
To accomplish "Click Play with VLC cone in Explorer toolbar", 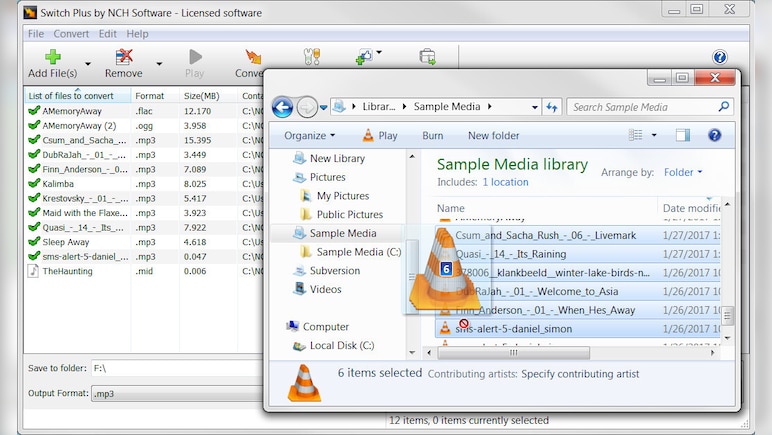I will click(380, 135).
